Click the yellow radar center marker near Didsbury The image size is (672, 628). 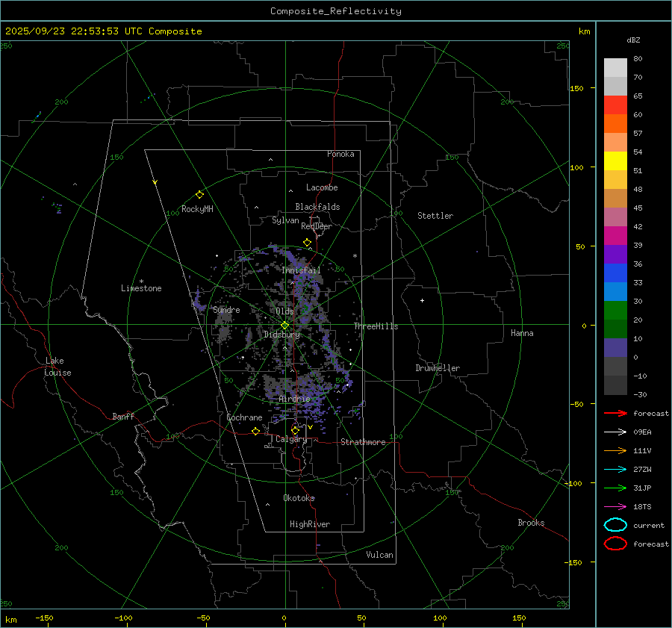pos(284,325)
